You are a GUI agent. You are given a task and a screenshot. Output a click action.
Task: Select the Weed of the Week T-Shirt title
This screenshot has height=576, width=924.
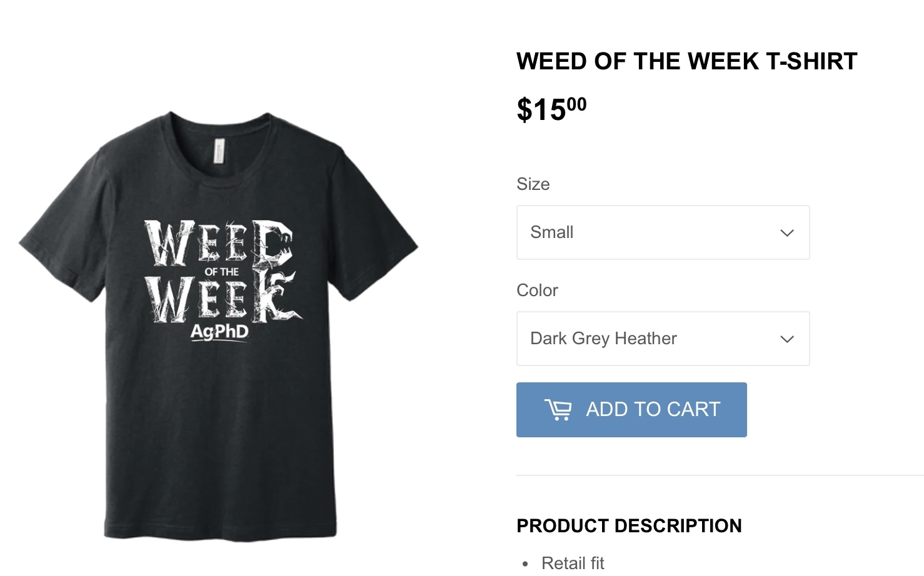[x=686, y=61]
